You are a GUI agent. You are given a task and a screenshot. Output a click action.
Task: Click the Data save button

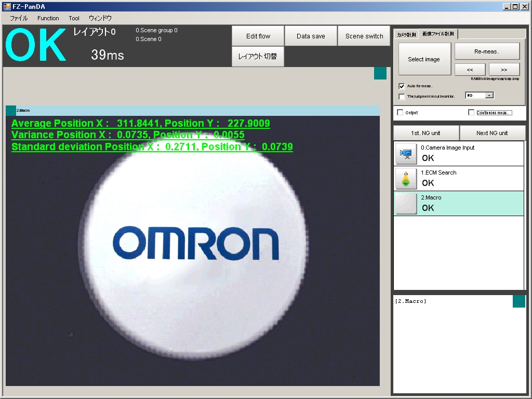(x=311, y=36)
